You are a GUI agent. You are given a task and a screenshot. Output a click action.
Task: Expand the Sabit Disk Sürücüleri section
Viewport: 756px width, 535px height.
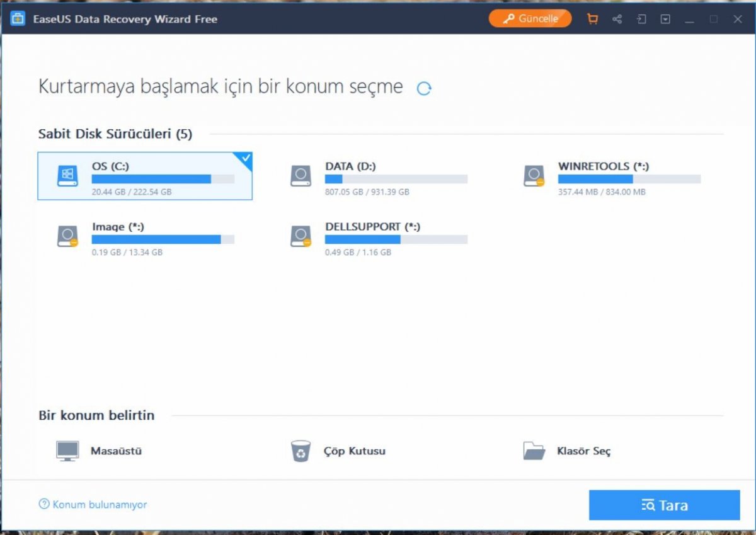pyautogui.click(x=114, y=134)
